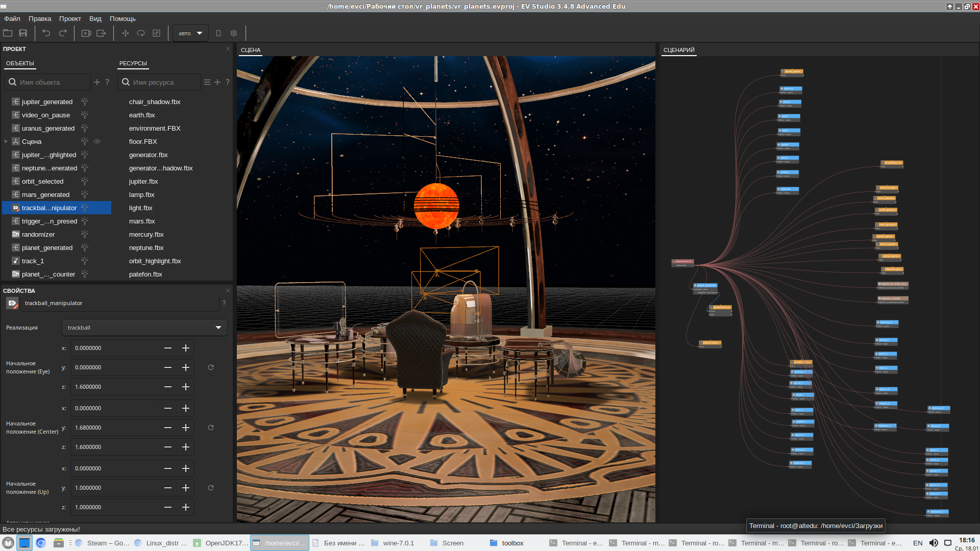
Task: Open resource list view menu icon
Action: click(x=207, y=82)
